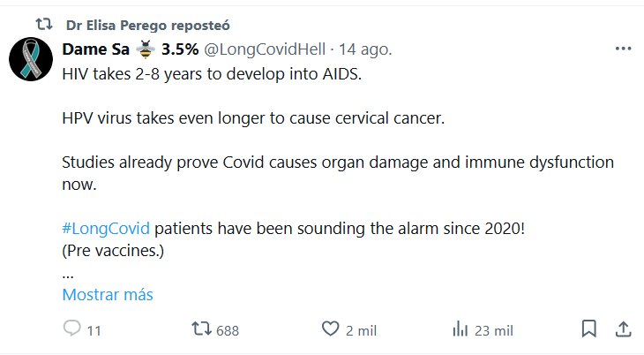Click the post text about HIV

click(x=212, y=73)
